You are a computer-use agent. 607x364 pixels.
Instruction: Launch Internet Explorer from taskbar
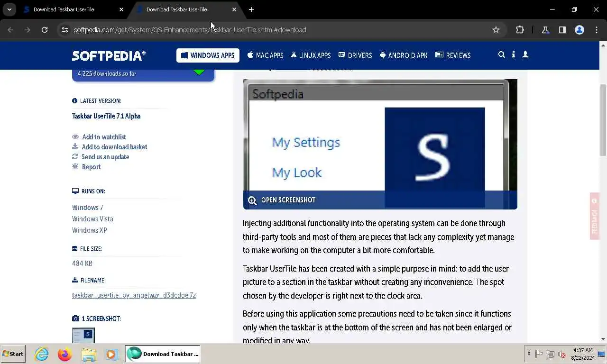[42, 354]
